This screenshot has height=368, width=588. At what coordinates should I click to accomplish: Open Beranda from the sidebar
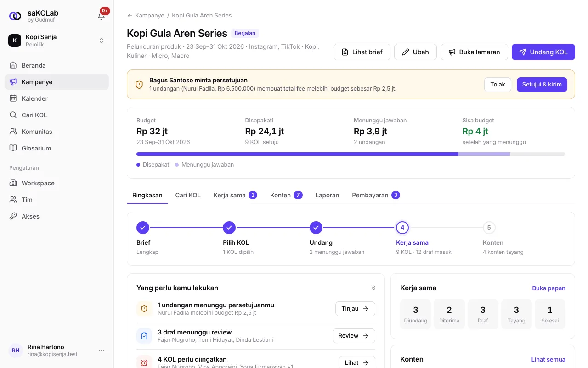point(57,65)
